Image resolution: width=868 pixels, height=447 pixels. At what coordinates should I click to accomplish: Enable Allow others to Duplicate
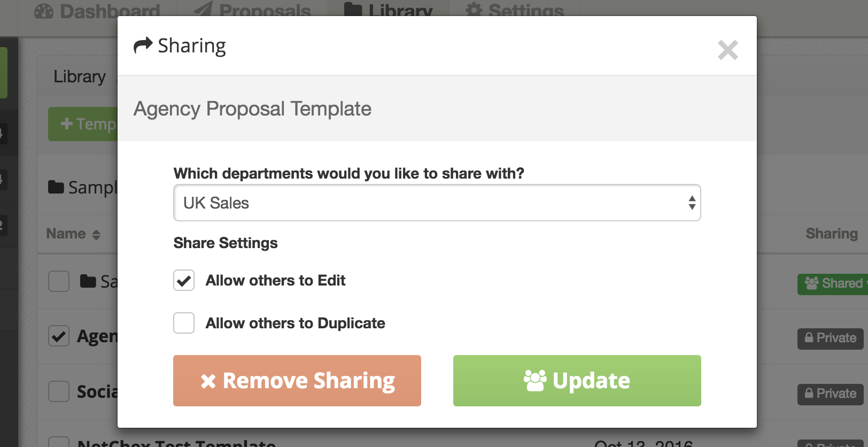184,323
